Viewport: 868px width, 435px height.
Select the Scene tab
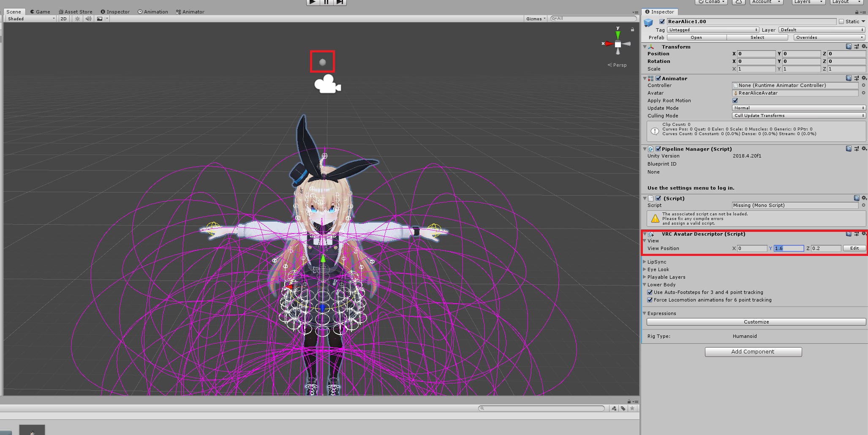(14, 12)
